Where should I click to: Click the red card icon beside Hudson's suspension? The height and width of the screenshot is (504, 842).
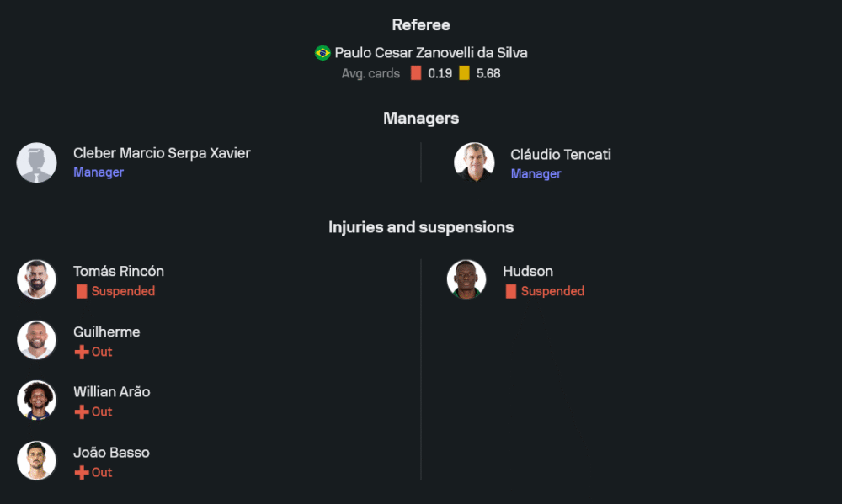click(511, 291)
